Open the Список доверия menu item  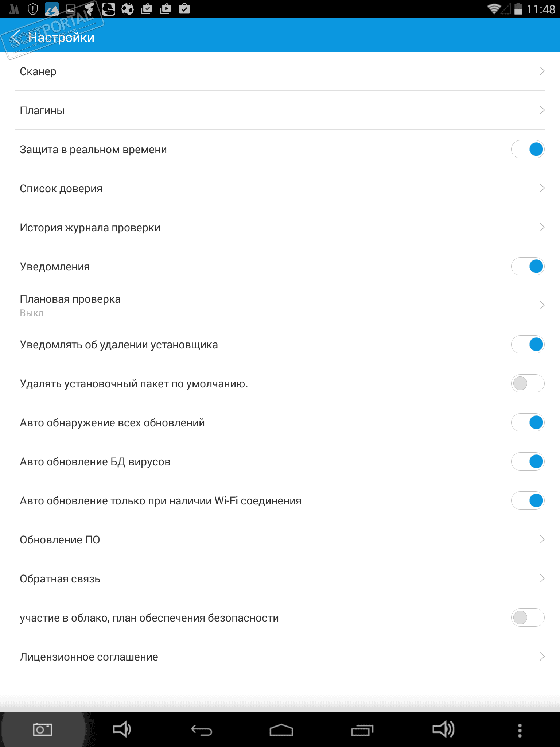point(61,189)
